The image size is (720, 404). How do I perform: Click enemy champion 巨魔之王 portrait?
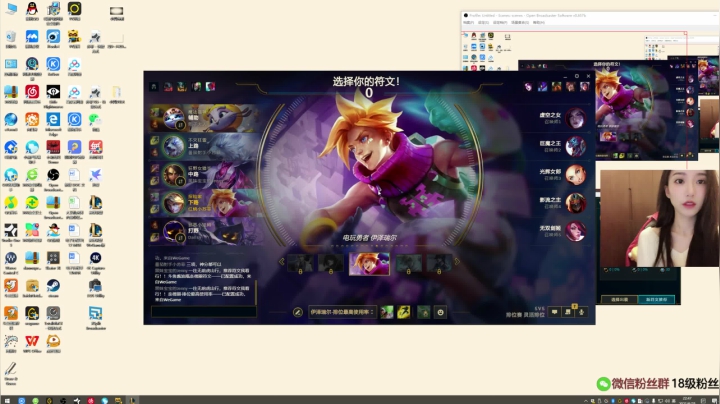[x=575, y=146]
